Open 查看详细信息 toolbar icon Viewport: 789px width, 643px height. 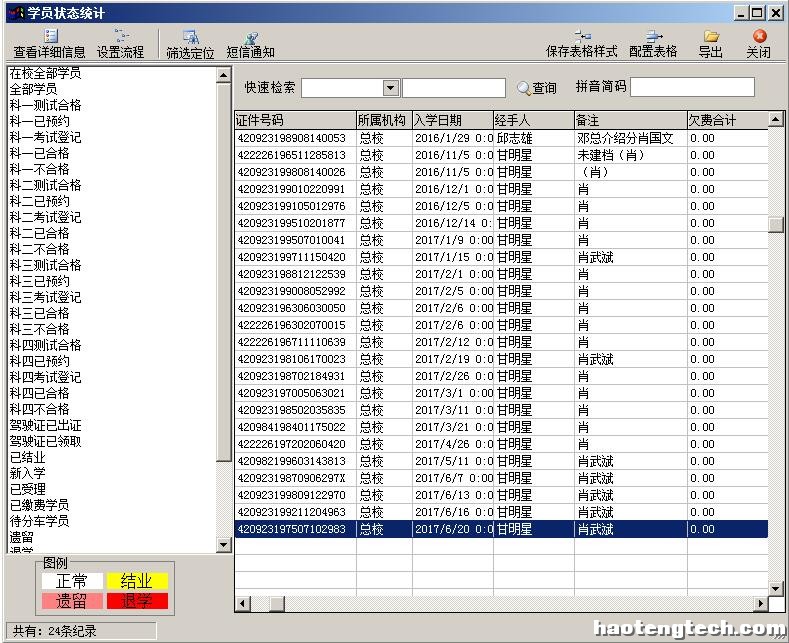49,44
